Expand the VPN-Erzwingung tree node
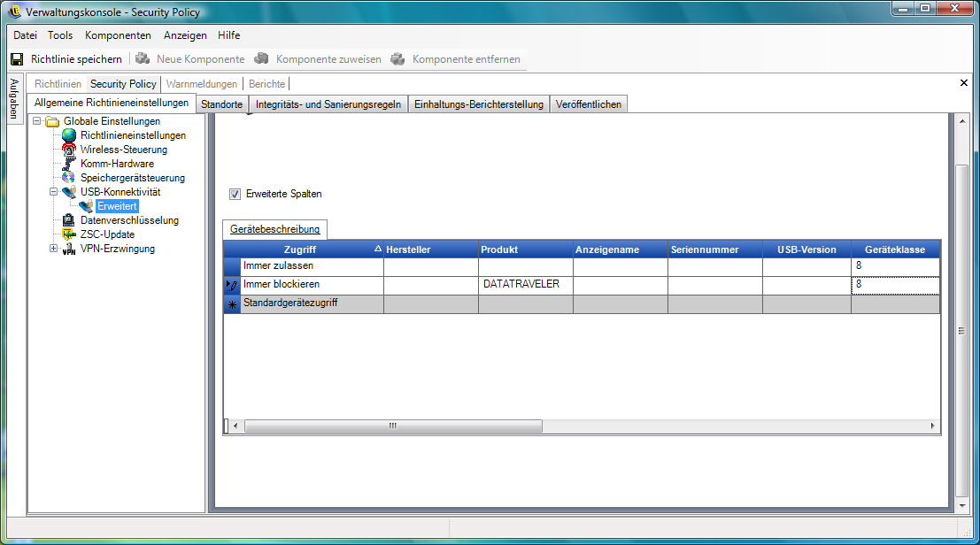This screenshot has height=545, width=980. coord(54,249)
